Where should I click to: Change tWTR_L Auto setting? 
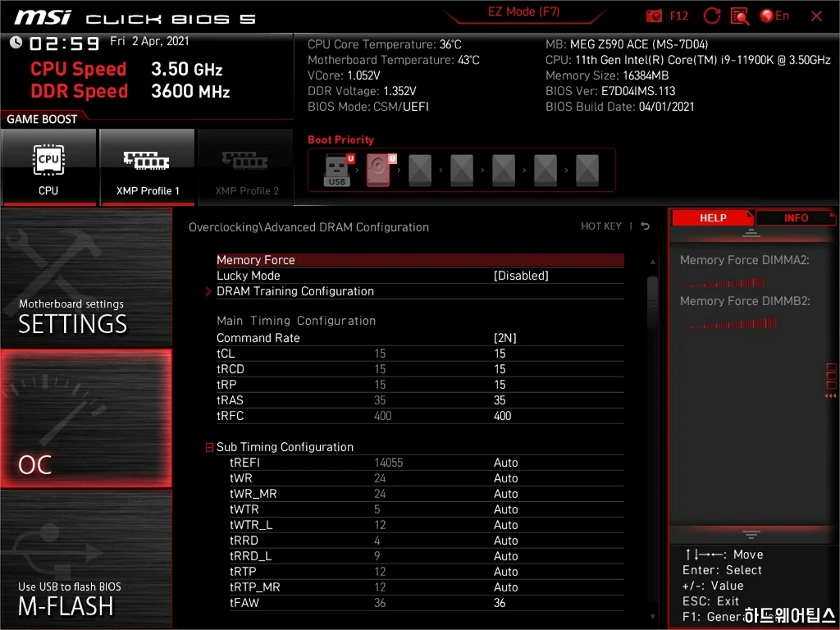[x=505, y=524]
